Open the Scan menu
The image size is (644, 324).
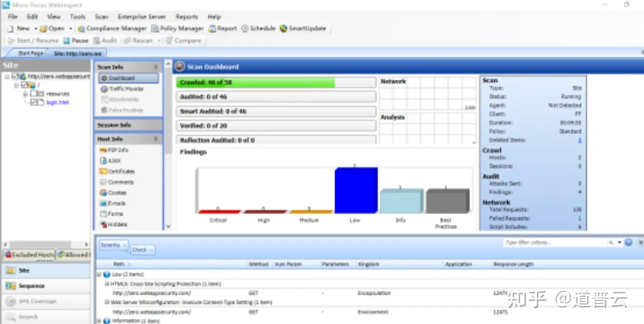(x=101, y=16)
